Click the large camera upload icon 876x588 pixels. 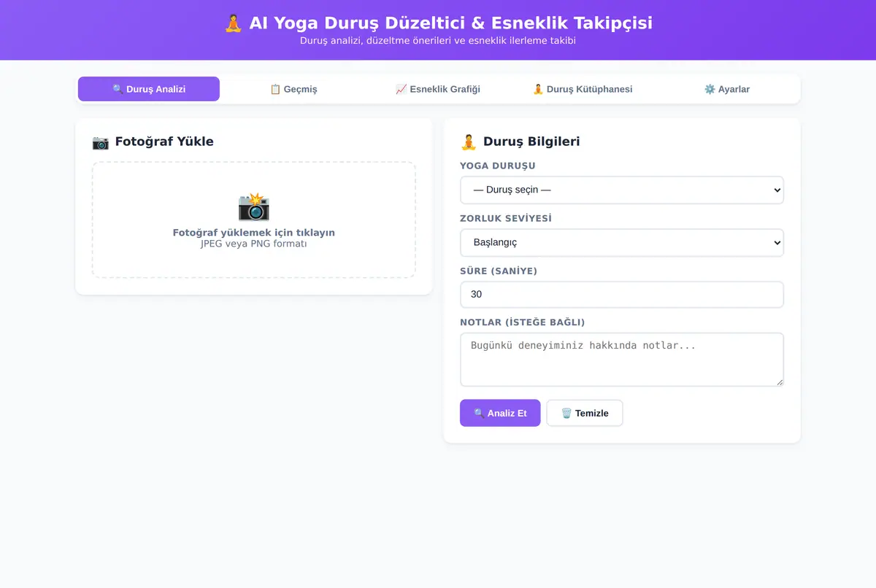(x=254, y=207)
